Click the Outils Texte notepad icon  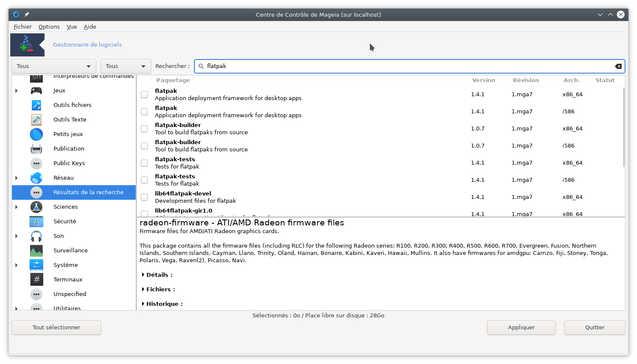[x=36, y=120]
